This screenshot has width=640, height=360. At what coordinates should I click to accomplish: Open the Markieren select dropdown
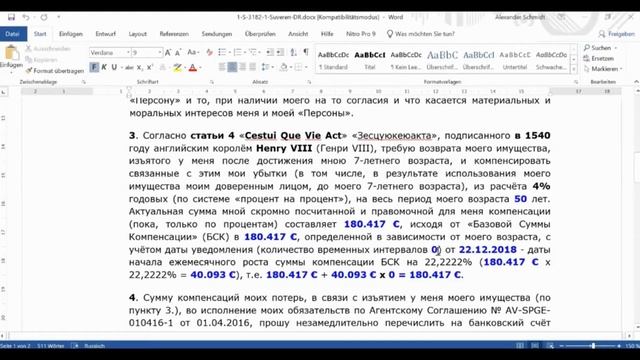603,69
